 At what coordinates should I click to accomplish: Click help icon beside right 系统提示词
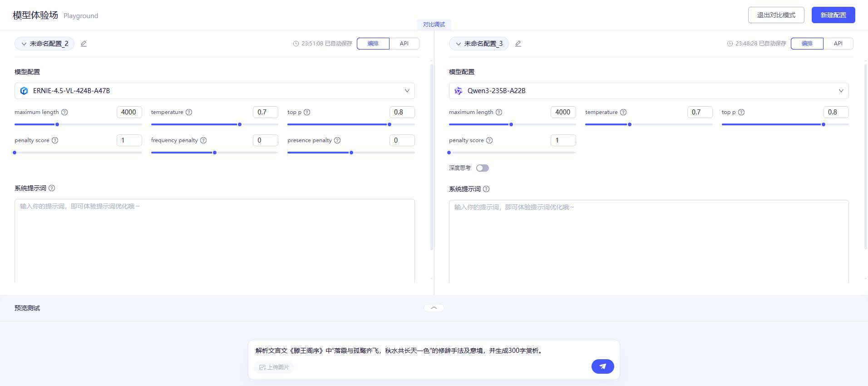tap(486, 189)
